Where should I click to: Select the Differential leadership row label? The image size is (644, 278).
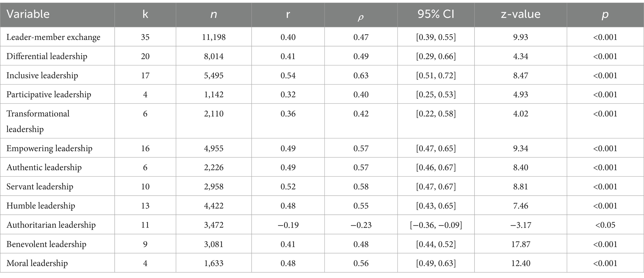coord(47,56)
